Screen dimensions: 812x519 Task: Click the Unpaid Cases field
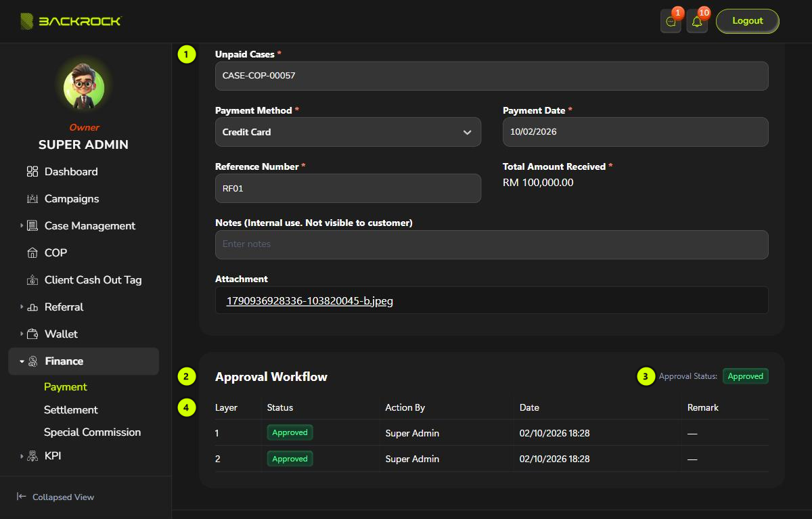pyautogui.click(x=492, y=76)
